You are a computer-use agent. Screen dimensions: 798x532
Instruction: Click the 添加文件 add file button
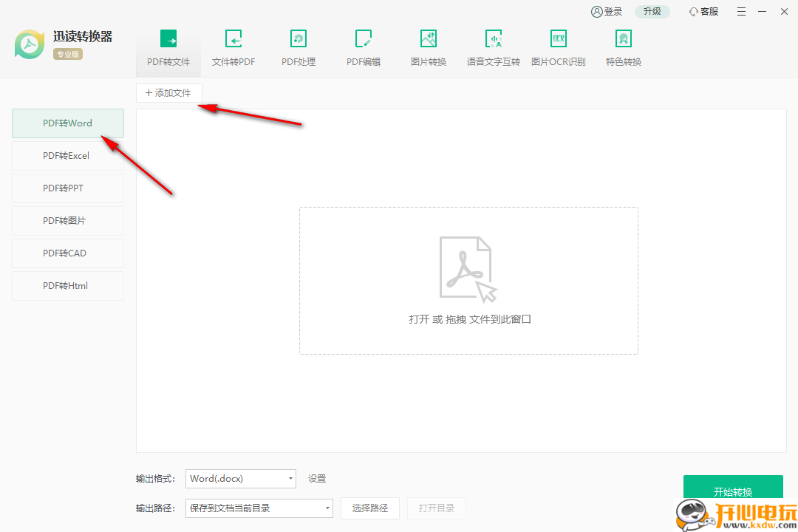click(x=168, y=92)
